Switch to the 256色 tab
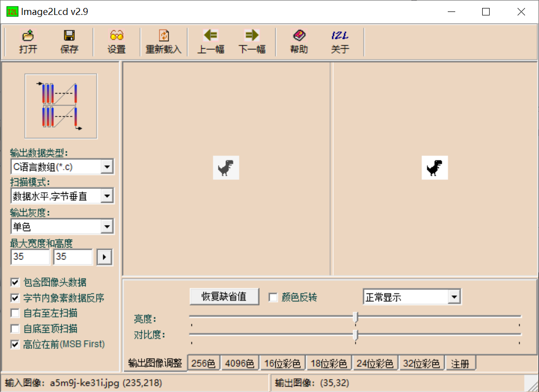The image size is (539, 392). pyautogui.click(x=203, y=363)
